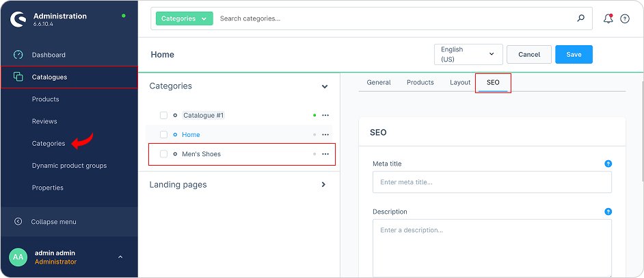Open the help question mark icon

click(625, 18)
